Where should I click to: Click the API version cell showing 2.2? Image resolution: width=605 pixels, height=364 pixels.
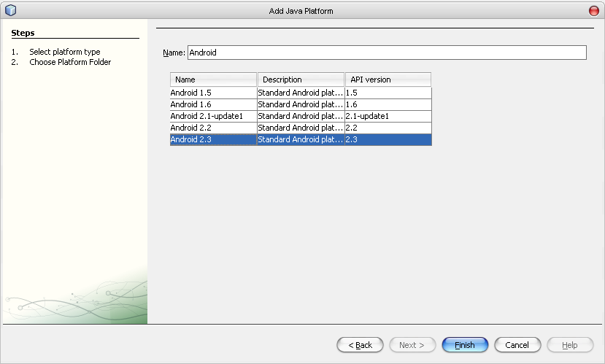[x=388, y=128]
